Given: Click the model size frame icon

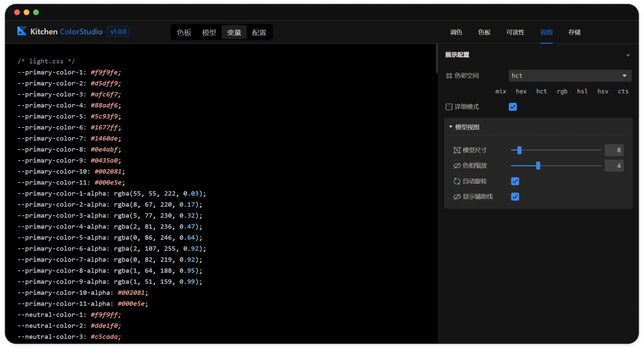Looking at the screenshot, I should (x=457, y=150).
